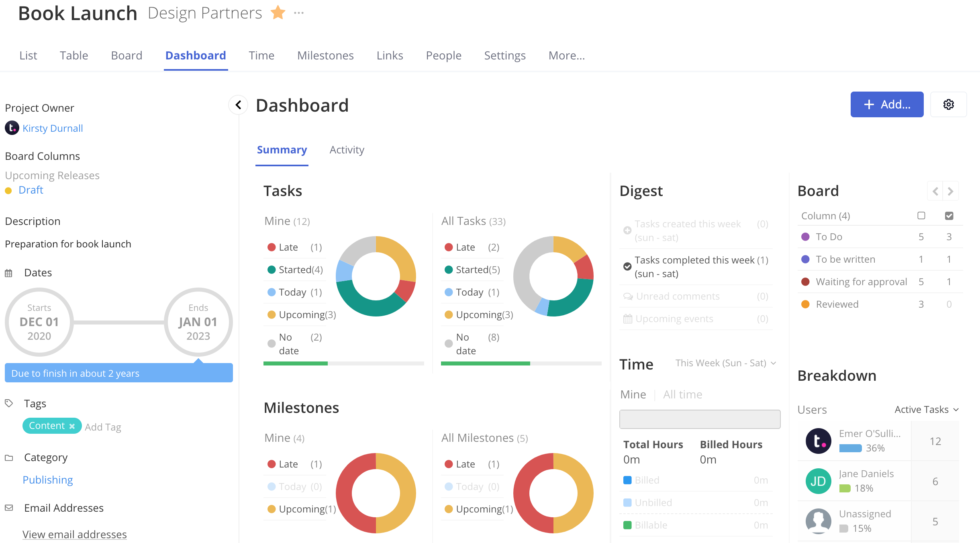Open the Milestones tab

(325, 55)
